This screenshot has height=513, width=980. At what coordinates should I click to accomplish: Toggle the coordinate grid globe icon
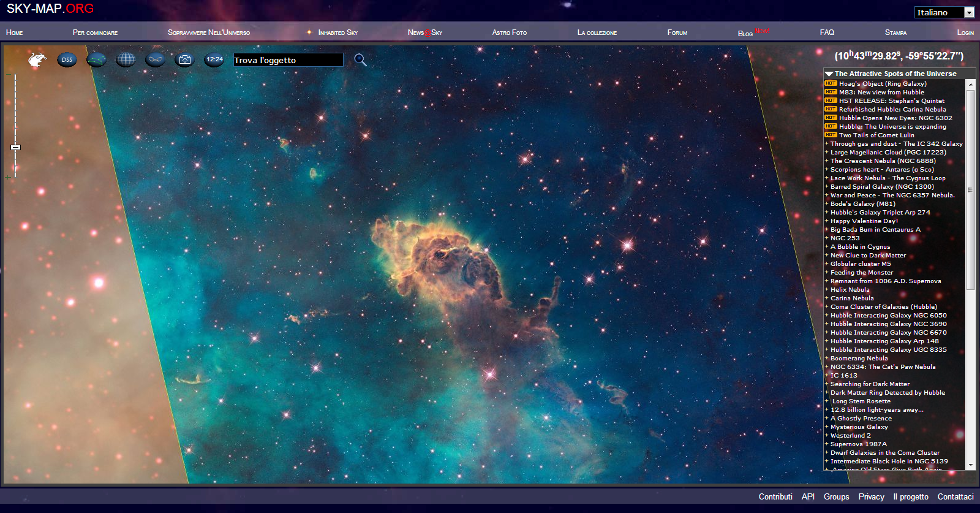tap(126, 59)
